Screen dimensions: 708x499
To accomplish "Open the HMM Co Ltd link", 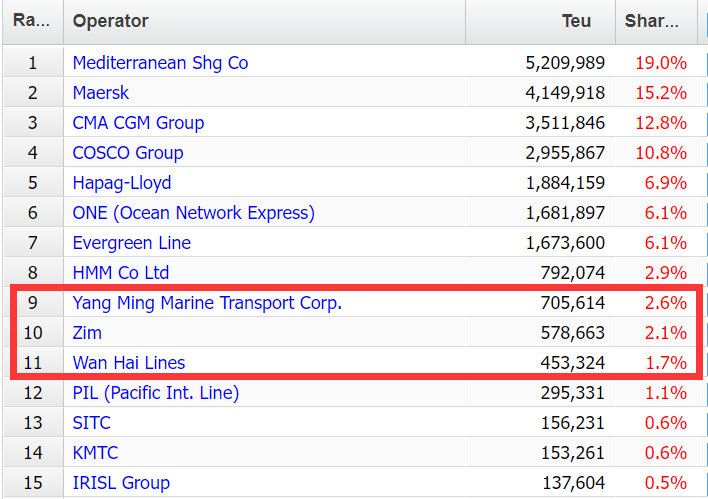I will pyautogui.click(x=121, y=273).
